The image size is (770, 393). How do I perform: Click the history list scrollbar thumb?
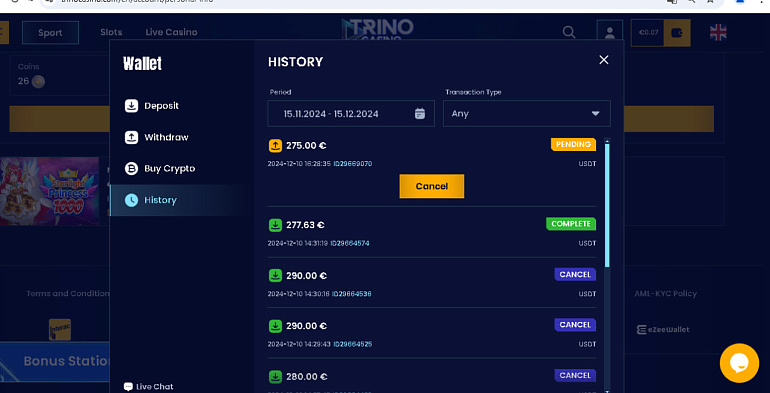click(607, 205)
